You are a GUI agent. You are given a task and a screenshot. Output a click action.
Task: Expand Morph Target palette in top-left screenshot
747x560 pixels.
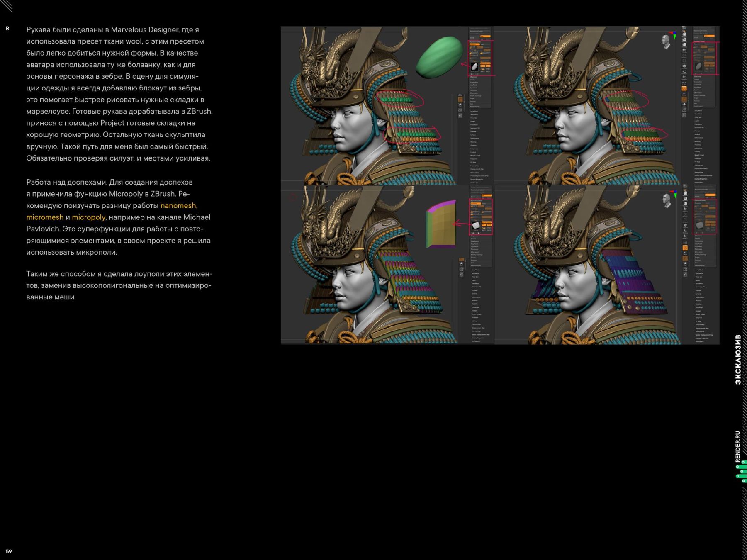(x=475, y=156)
